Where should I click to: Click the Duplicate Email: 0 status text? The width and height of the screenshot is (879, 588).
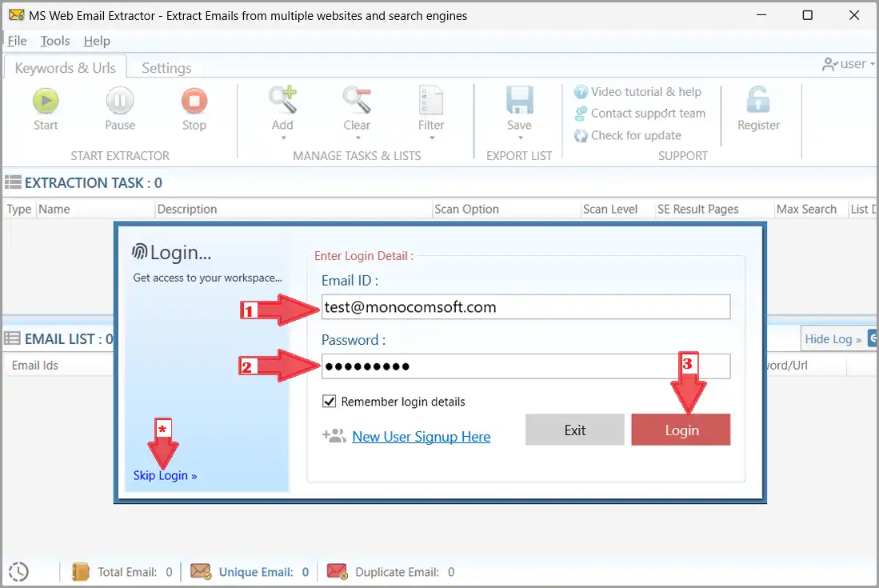[405, 572]
